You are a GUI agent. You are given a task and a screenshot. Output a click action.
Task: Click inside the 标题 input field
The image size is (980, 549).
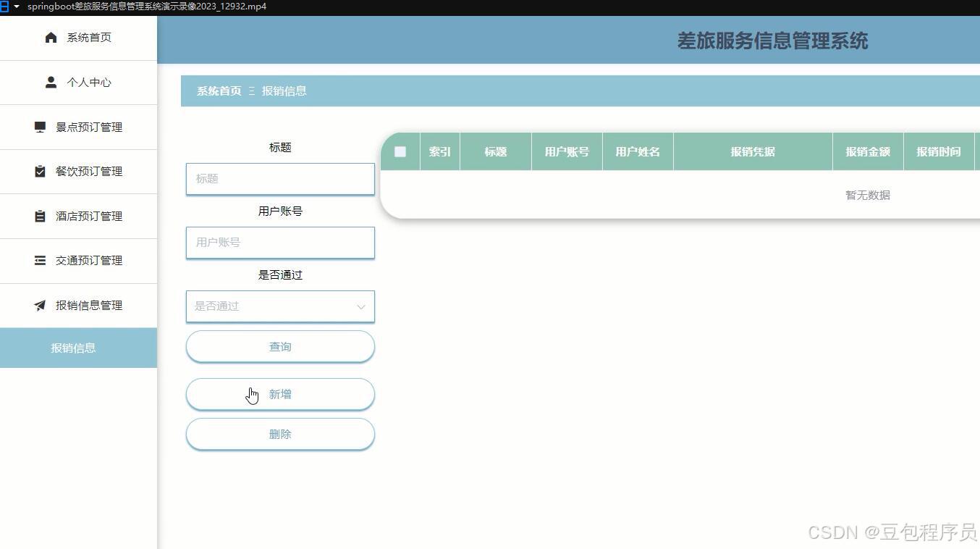[x=280, y=178]
